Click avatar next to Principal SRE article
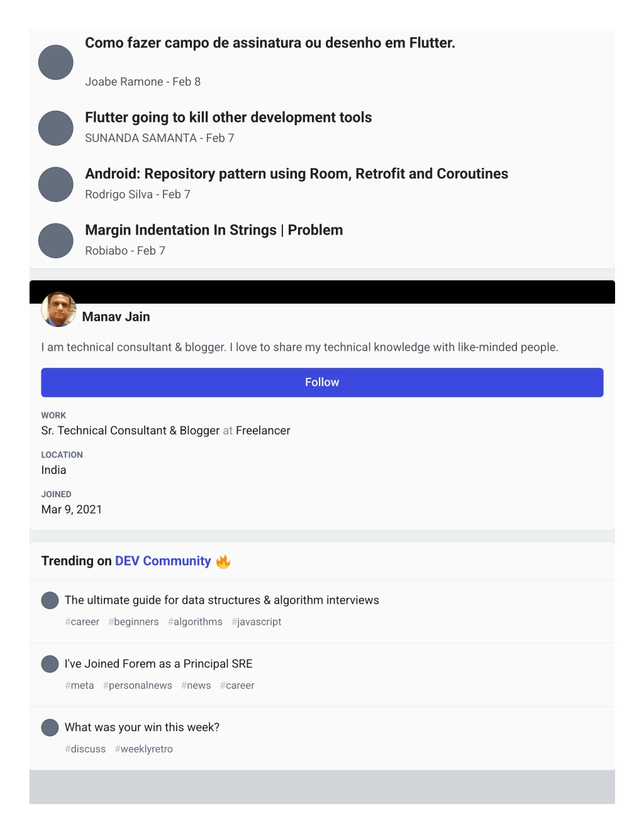Image resolution: width=644 pixels, height=833 pixels. coord(50,664)
